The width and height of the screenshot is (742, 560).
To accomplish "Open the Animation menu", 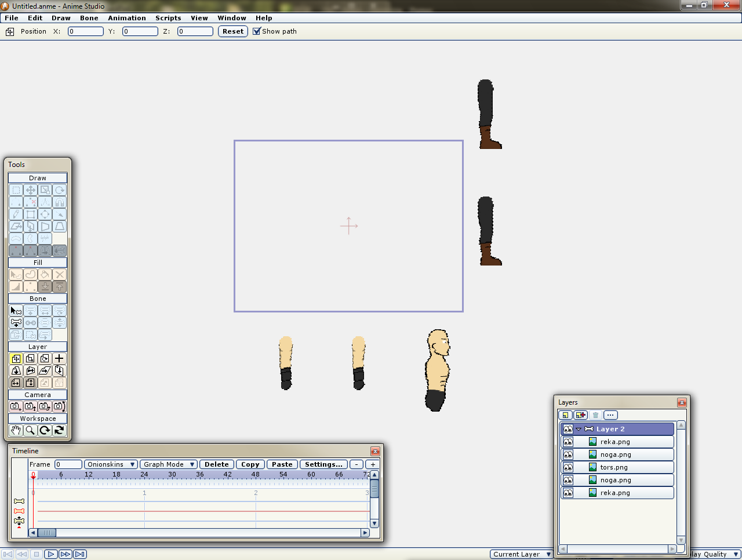I will (126, 18).
